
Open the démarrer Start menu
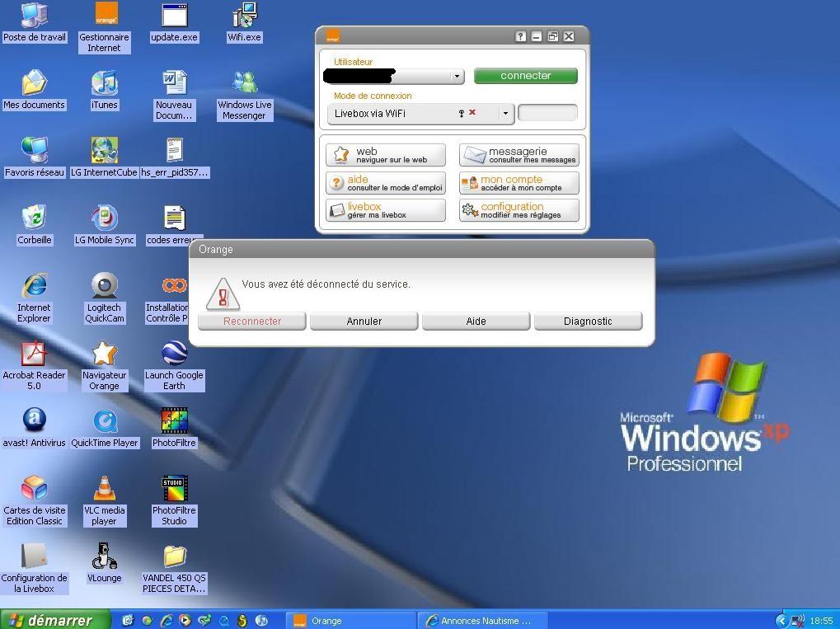[x=54, y=620]
